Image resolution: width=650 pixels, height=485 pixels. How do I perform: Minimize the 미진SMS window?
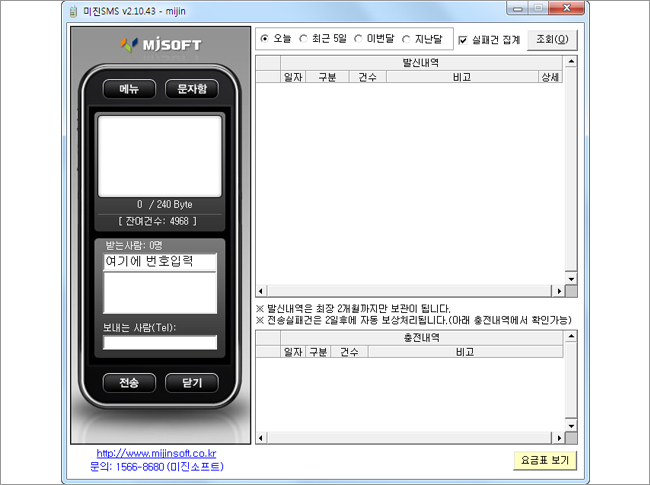pos(517,9)
